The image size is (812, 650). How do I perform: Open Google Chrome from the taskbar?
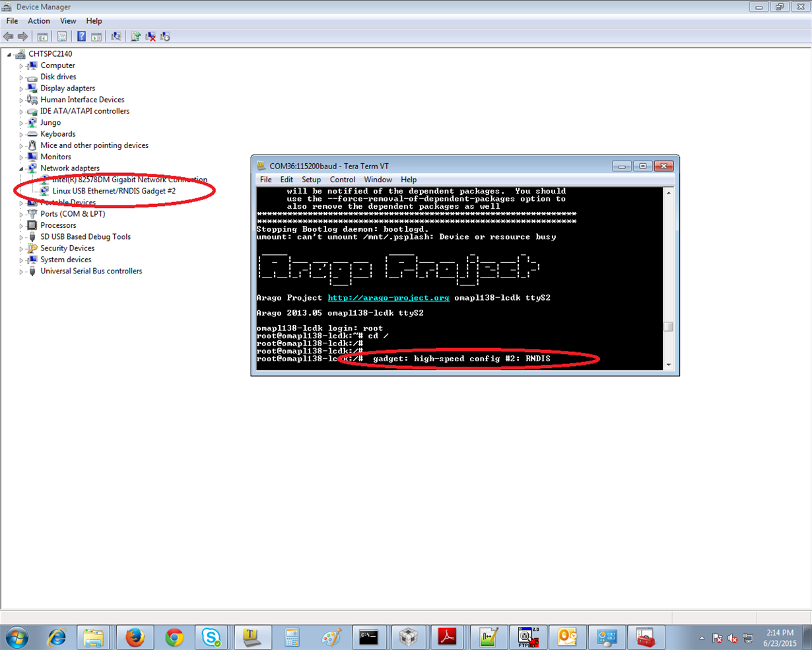click(x=174, y=637)
